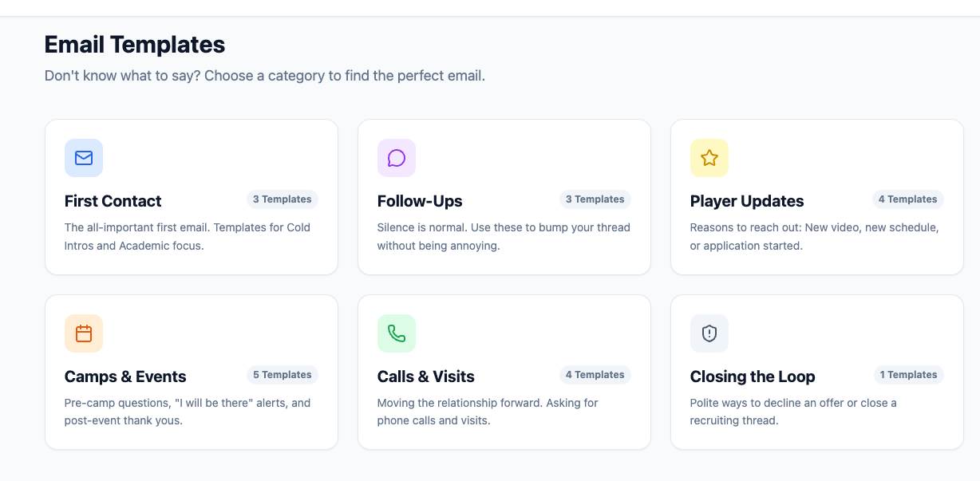Screen dimensions: 980x481
Task: Open the First Contact category title
Action: pyautogui.click(x=113, y=201)
